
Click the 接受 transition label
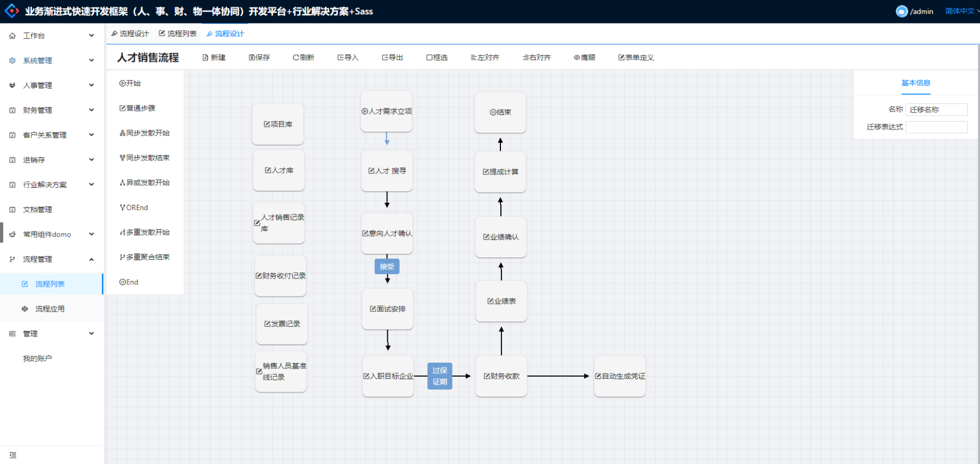coord(387,266)
